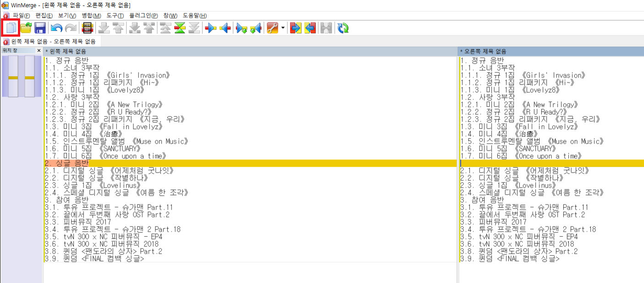Expand the Options dropdown arrow

(x=283, y=28)
